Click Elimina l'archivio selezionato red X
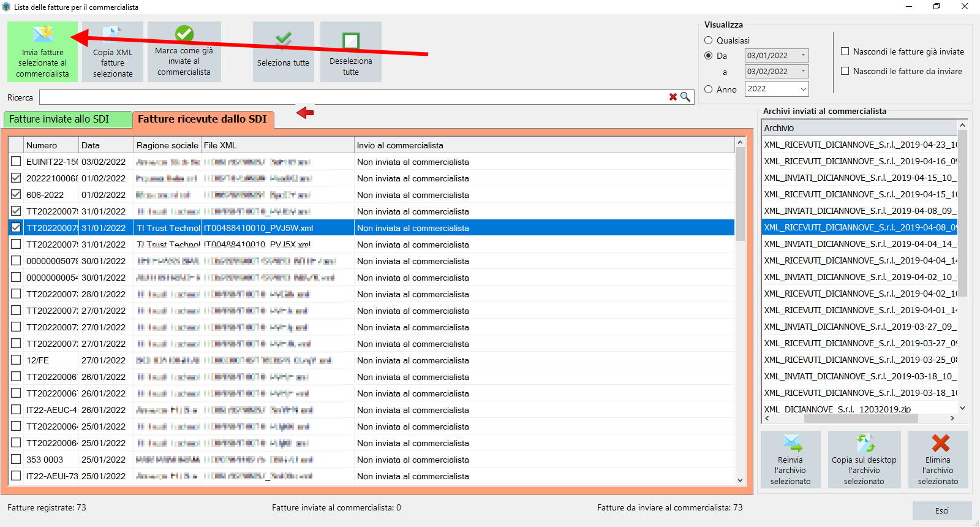980x527 pixels. point(938,460)
